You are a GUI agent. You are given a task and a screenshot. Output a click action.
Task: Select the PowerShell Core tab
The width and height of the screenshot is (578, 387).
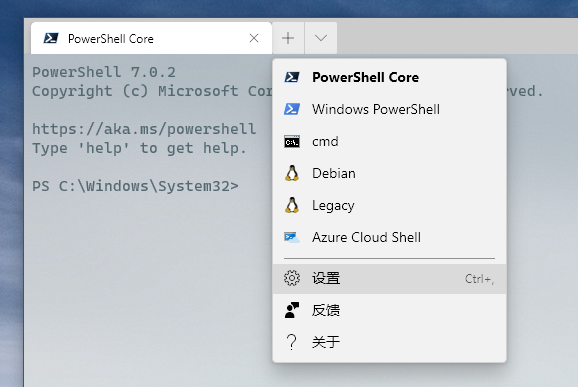pos(151,38)
